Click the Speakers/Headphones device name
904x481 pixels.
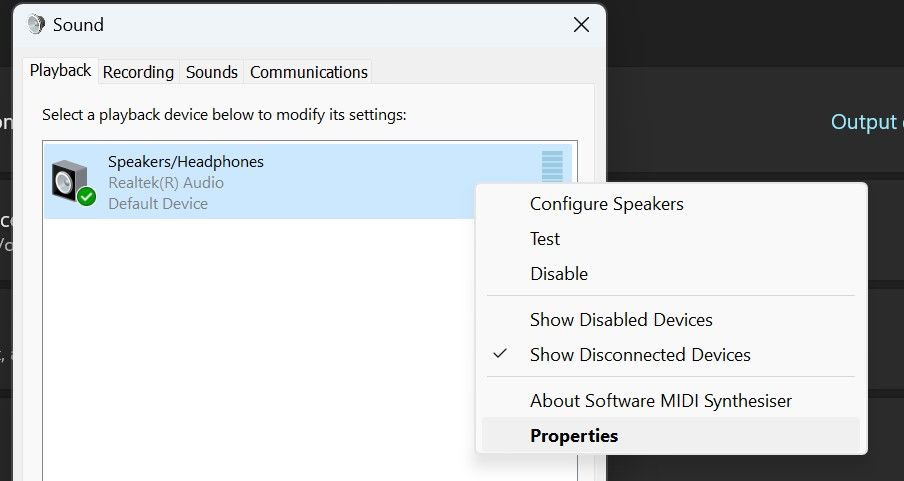pos(186,162)
